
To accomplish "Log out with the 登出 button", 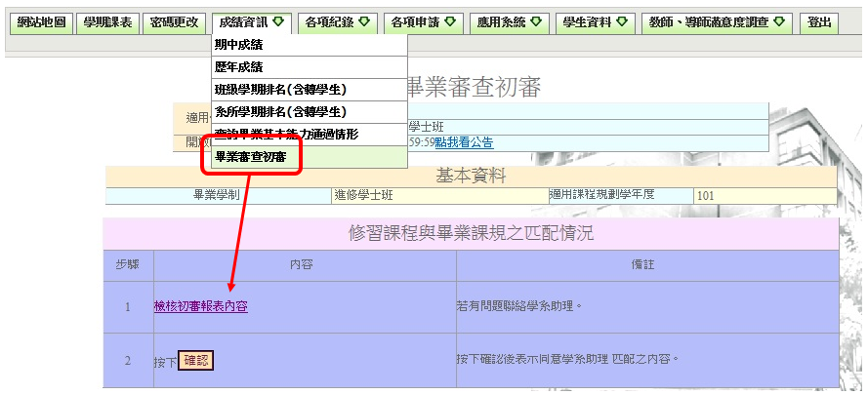I will pos(819,22).
